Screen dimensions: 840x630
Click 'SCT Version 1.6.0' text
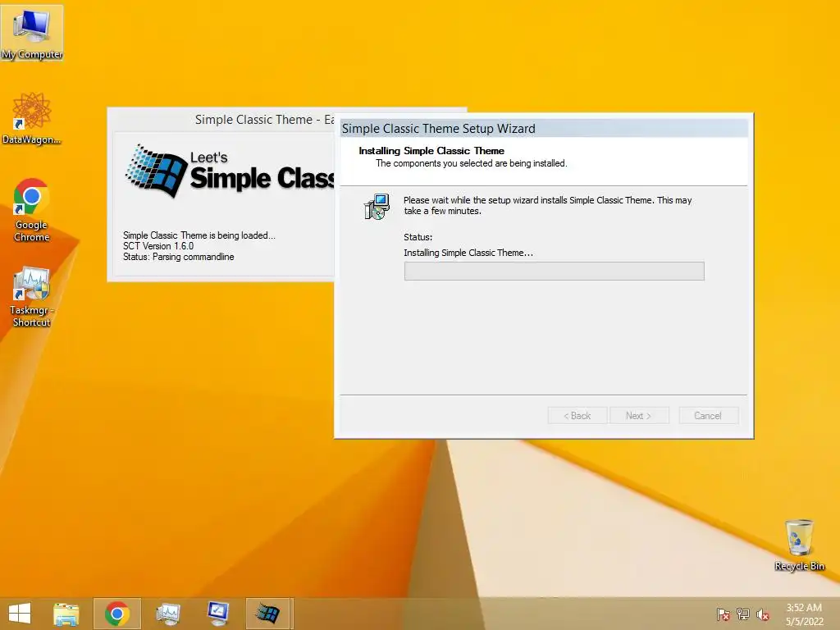coord(158,246)
